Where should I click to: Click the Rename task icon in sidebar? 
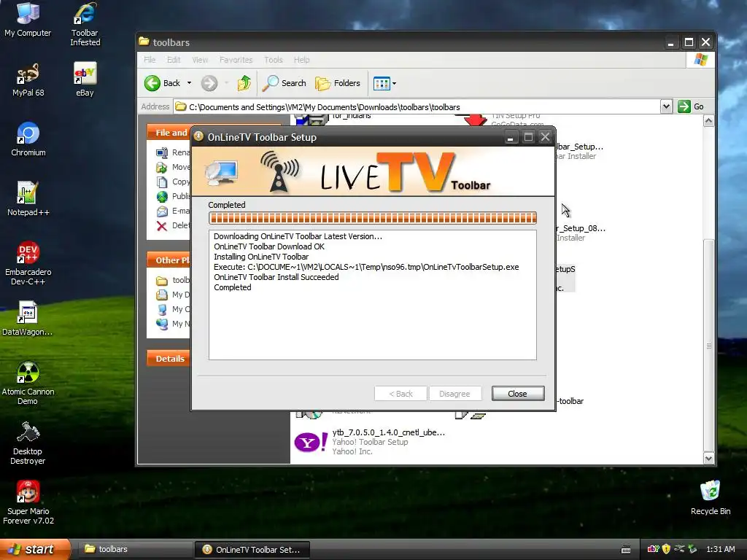point(162,152)
